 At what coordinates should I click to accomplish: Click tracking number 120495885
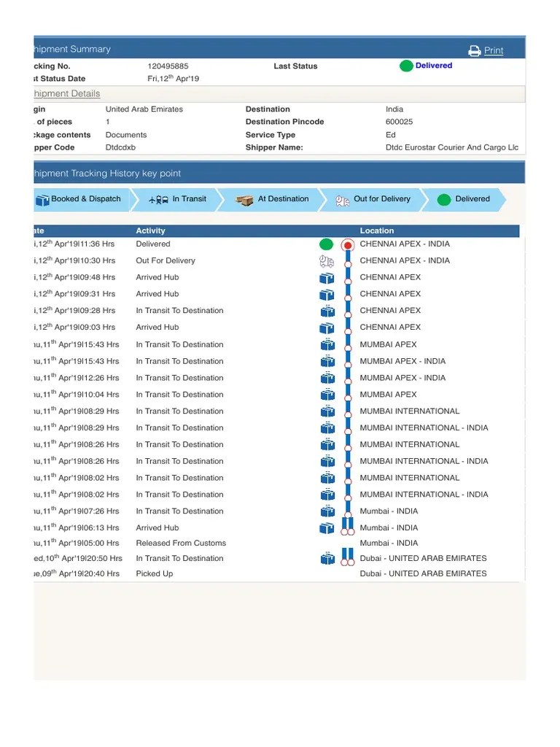pos(168,66)
